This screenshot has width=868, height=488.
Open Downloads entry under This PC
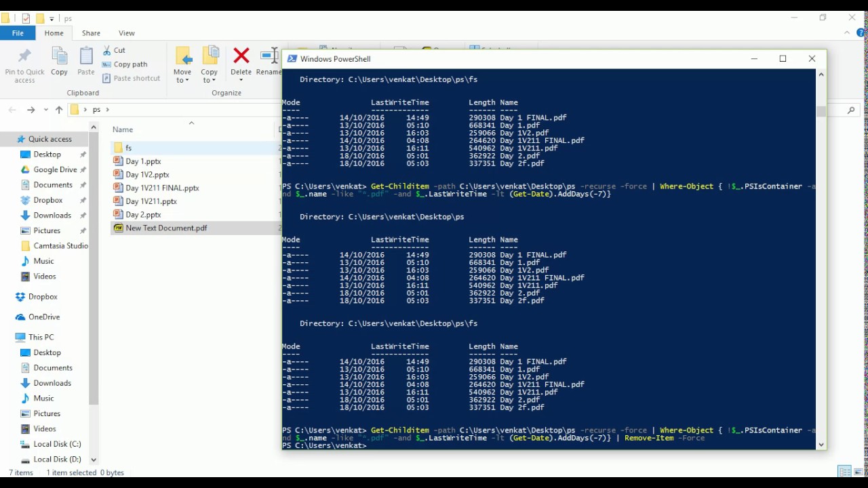click(52, 383)
